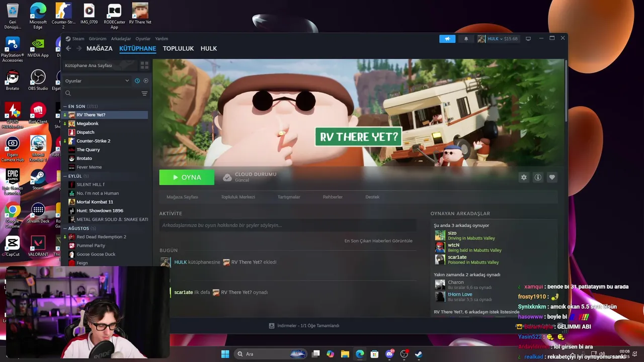Select Megabonk in the library list

pyautogui.click(x=87, y=124)
